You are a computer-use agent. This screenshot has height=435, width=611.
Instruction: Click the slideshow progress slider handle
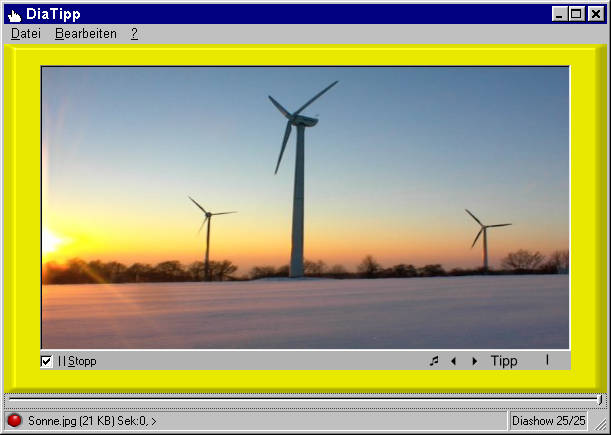point(599,400)
